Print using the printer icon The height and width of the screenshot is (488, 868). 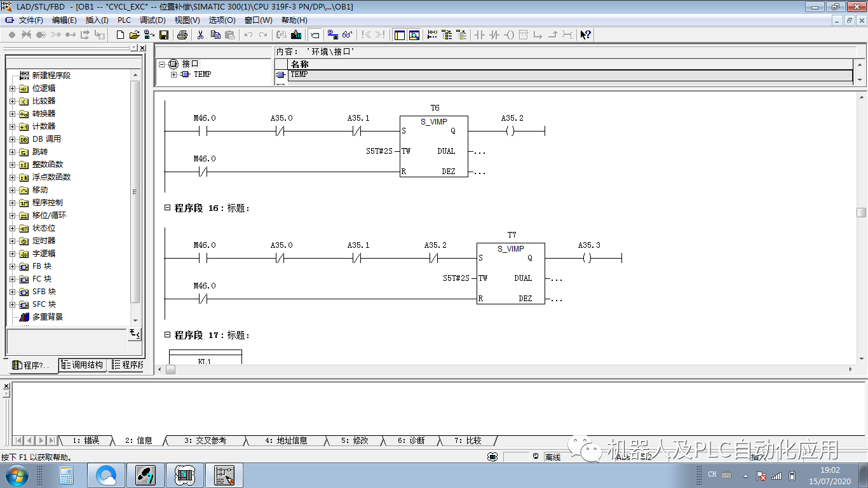(x=182, y=35)
